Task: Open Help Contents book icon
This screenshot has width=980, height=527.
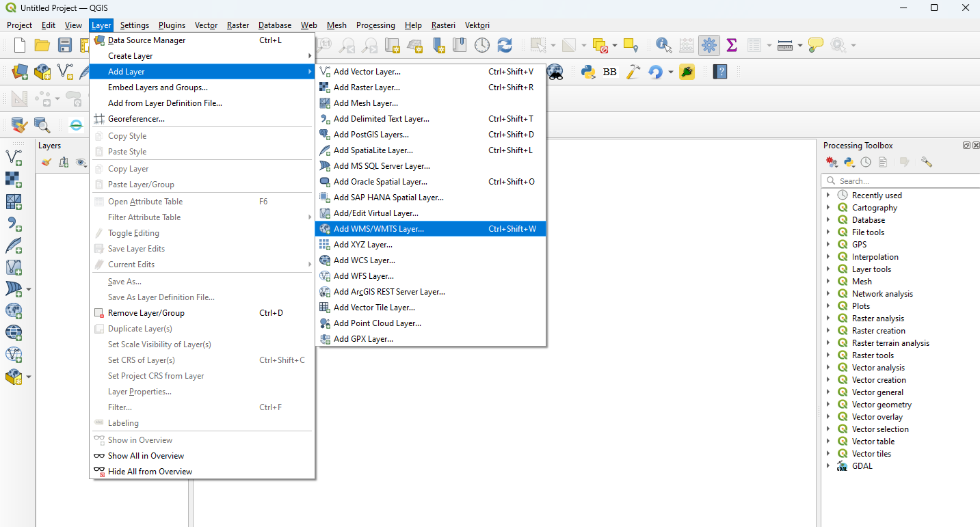Action: [719, 72]
